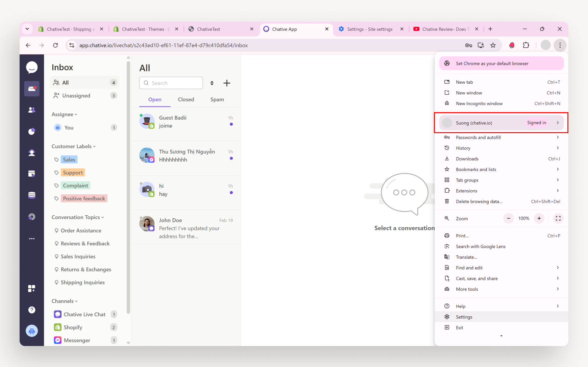Open the Live visitors section
Viewport: 588px width, 367px height.
tap(32, 152)
